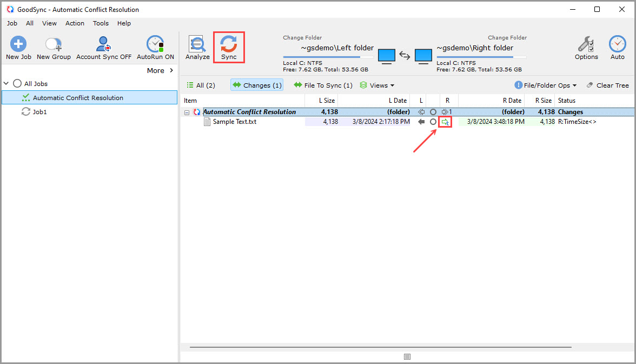Screen dimensions: 636x364
Task: Click the 3/8/2024 2:17:18 PM date cell
Action: (x=381, y=122)
